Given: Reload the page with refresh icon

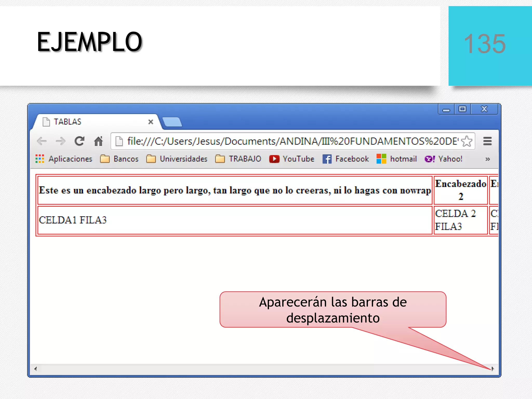Looking at the screenshot, I should (x=79, y=141).
